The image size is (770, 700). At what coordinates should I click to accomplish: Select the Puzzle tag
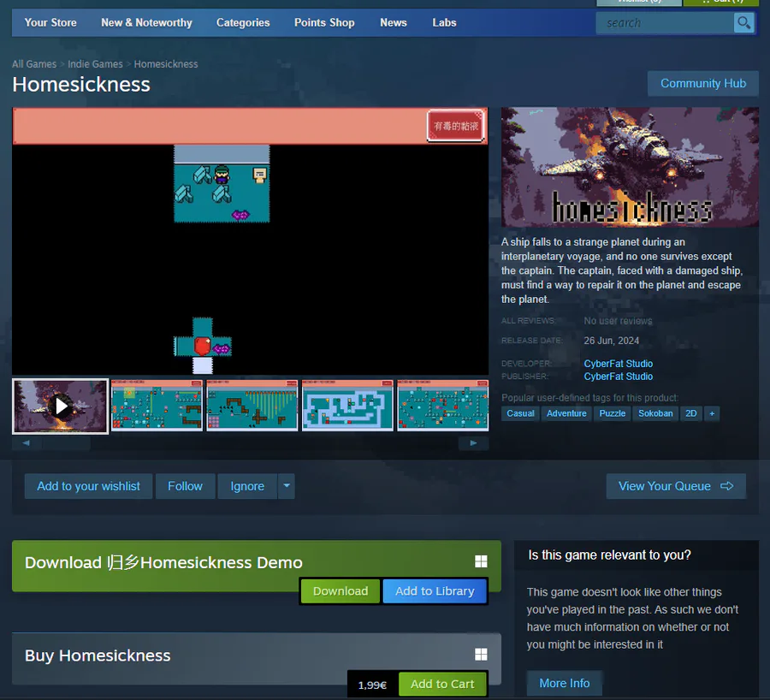tap(613, 413)
